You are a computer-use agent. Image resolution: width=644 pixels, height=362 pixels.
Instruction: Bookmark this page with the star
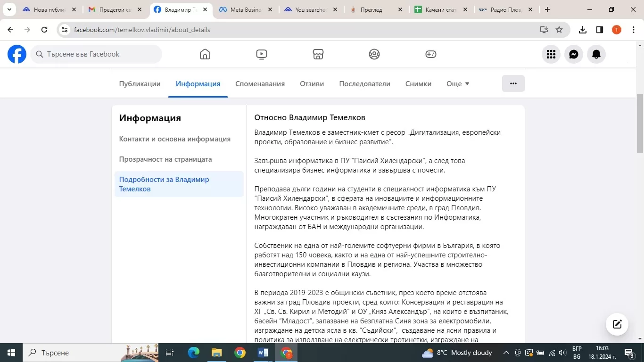pos(559,30)
